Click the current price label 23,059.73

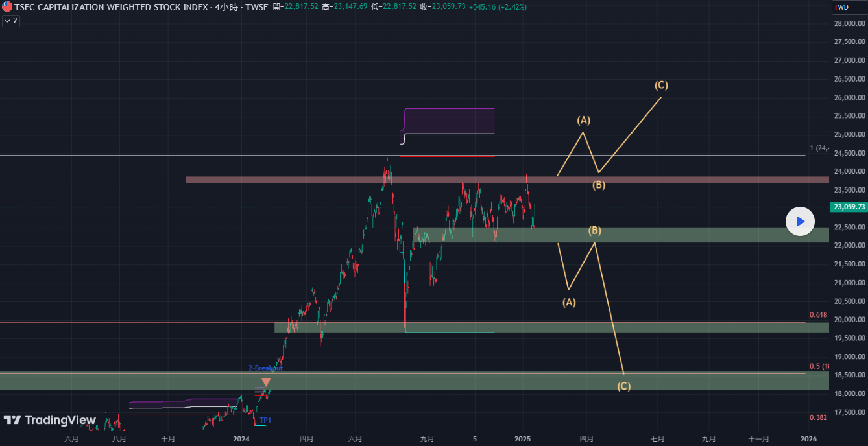tap(848, 207)
